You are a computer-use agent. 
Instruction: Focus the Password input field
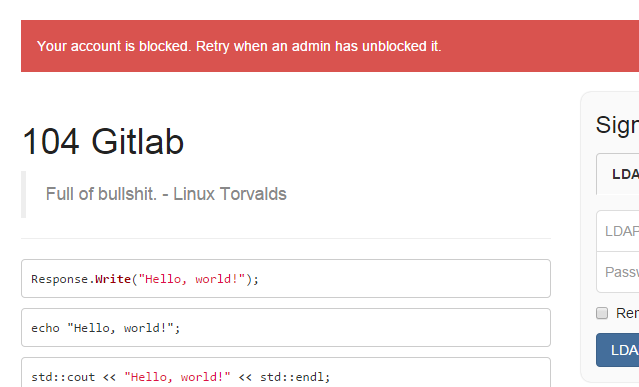point(618,272)
